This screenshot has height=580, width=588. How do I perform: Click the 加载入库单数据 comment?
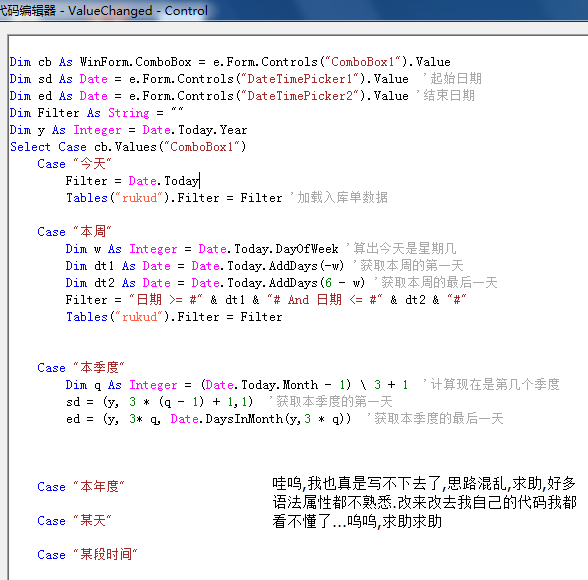[340, 198]
